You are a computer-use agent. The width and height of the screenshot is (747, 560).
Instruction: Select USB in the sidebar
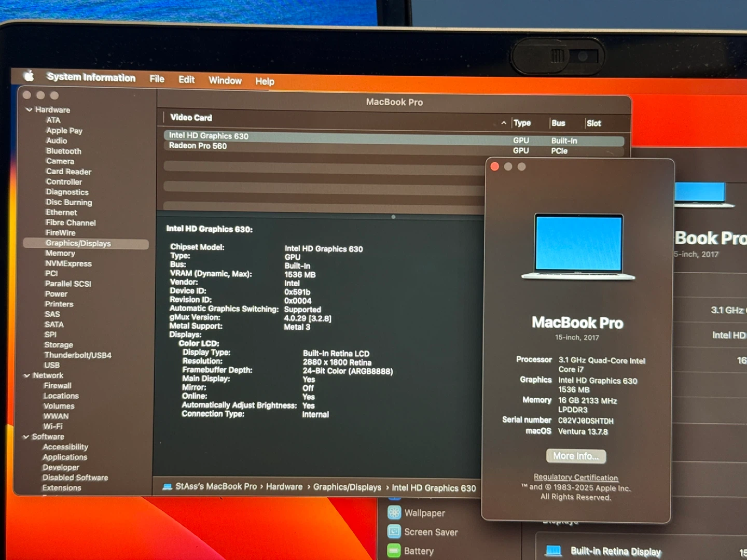[52, 365]
